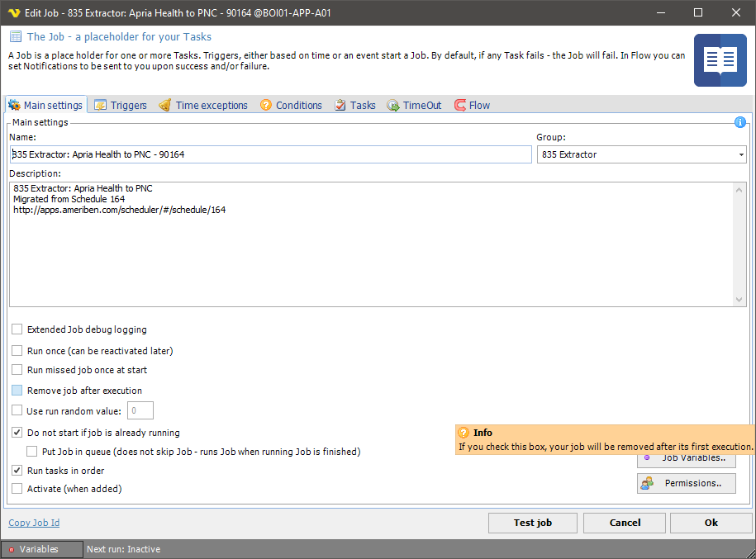Click the Flow tab icon

[x=459, y=106]
